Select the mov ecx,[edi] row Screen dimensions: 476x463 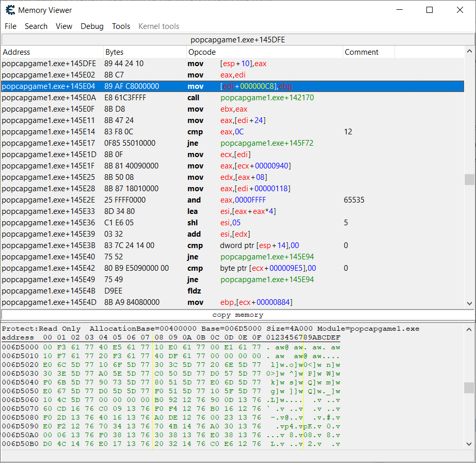click(x=232, y=155)
